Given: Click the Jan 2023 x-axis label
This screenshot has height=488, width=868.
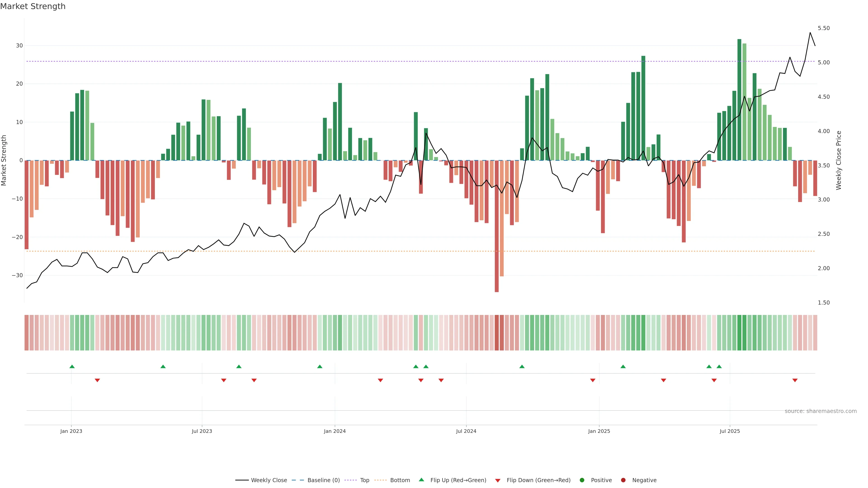Looking at the screenshot, I should tap(71, 431).
